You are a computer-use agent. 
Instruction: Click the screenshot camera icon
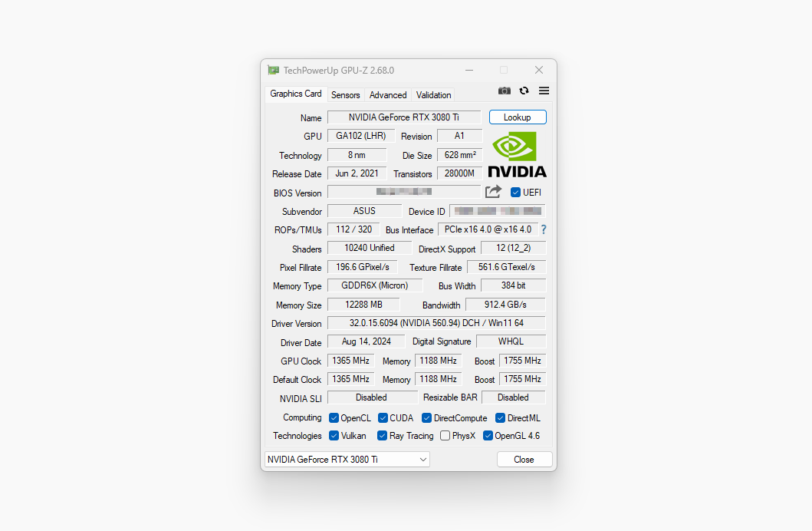point(504,91)
